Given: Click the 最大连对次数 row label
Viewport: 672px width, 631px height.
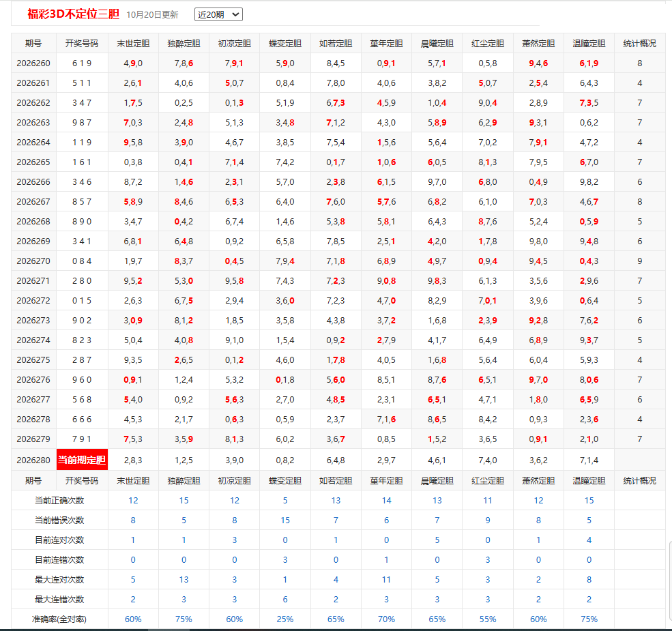Looking at the screenshot, I should 59,580.
